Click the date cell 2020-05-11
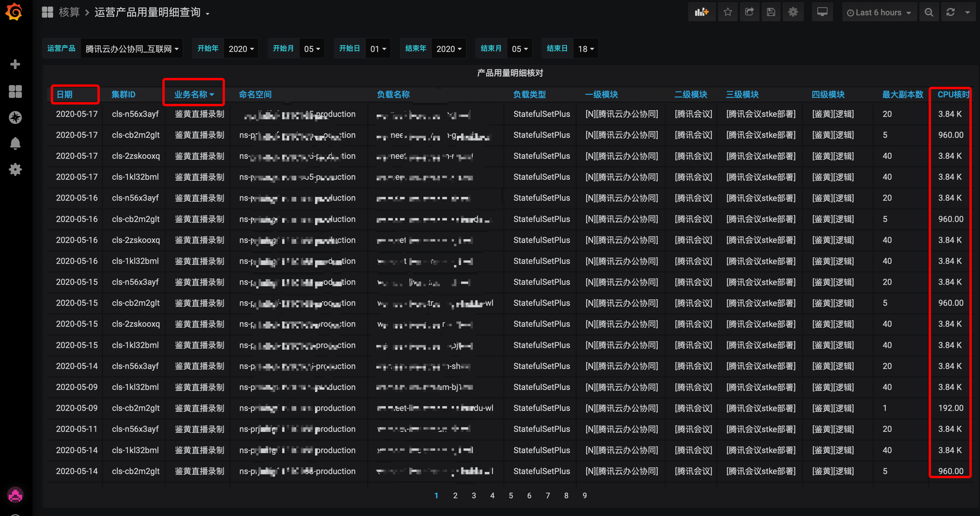This screenshot has width=980, height=516. [77, 429]
